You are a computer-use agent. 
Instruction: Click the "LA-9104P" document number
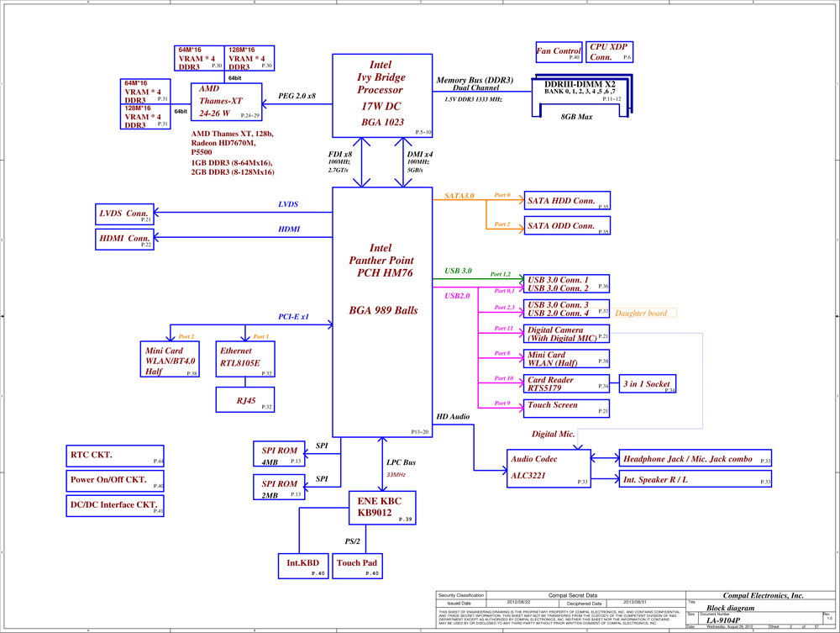[723, 620]
